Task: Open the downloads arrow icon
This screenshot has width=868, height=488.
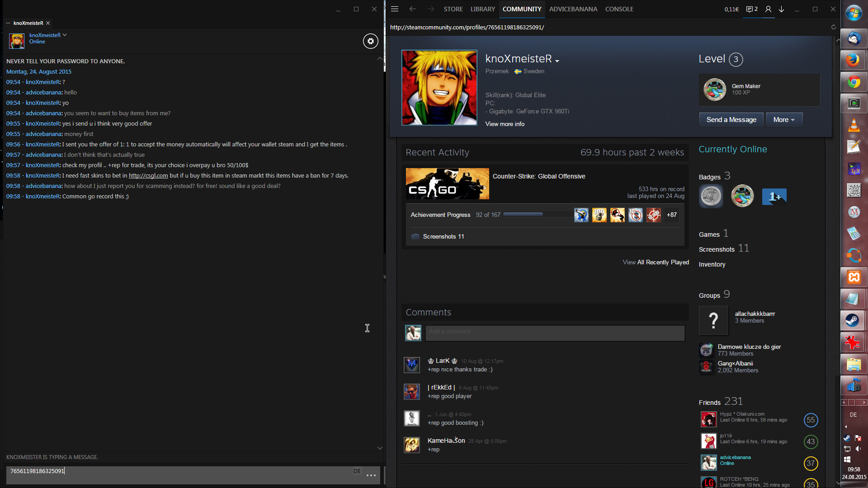Action: coord(781,9)
